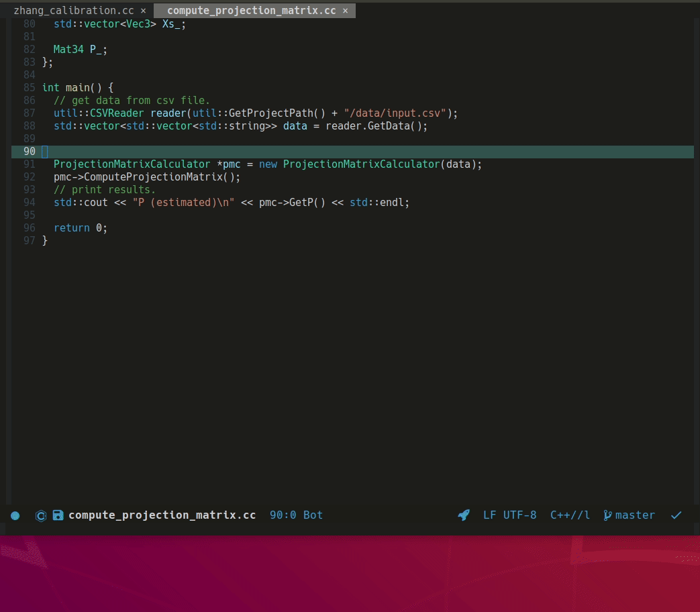Click 'Mat34 P_;' declaration
This screenshot has height=612, width=700.
[81, 50]
